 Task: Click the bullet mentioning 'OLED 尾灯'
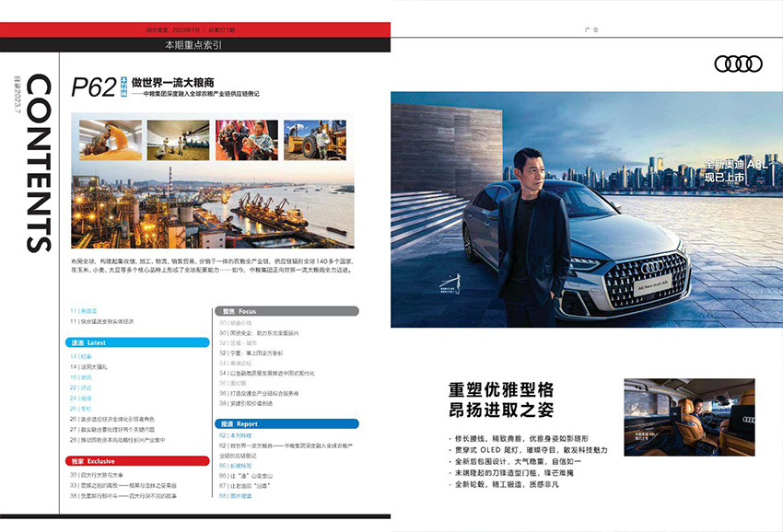(x=528, y=450)
